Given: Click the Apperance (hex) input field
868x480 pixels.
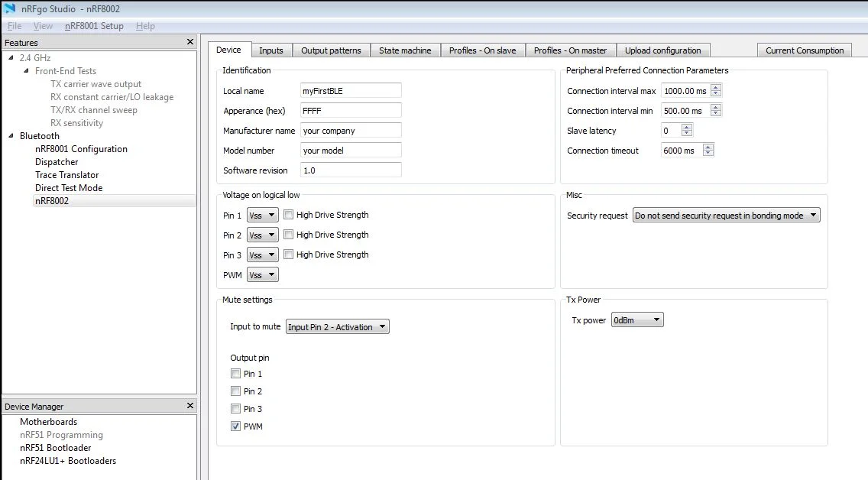Looking at the screenshot, I should (351, 111).
